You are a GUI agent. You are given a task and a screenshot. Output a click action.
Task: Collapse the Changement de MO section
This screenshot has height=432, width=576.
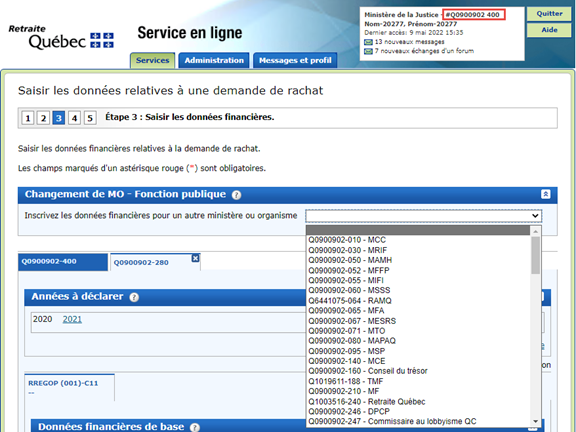pyautogui.click(x=546, y=194)
